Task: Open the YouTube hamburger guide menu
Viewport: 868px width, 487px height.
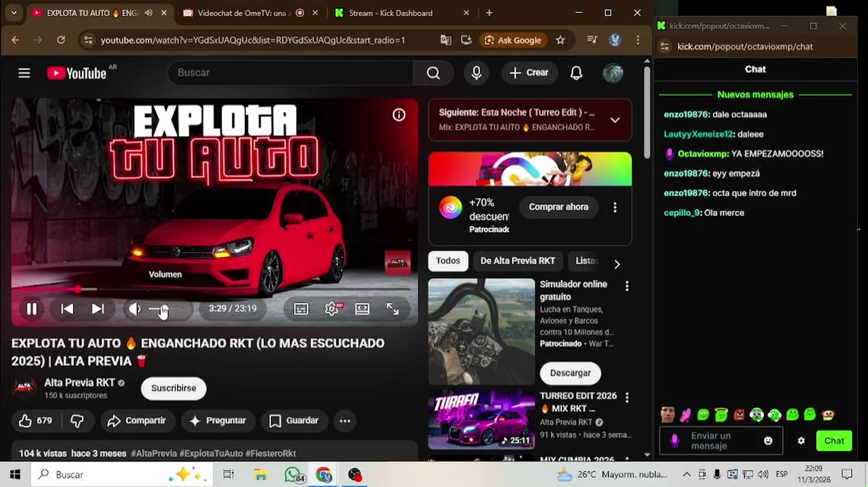Action: tap(24, 73)
